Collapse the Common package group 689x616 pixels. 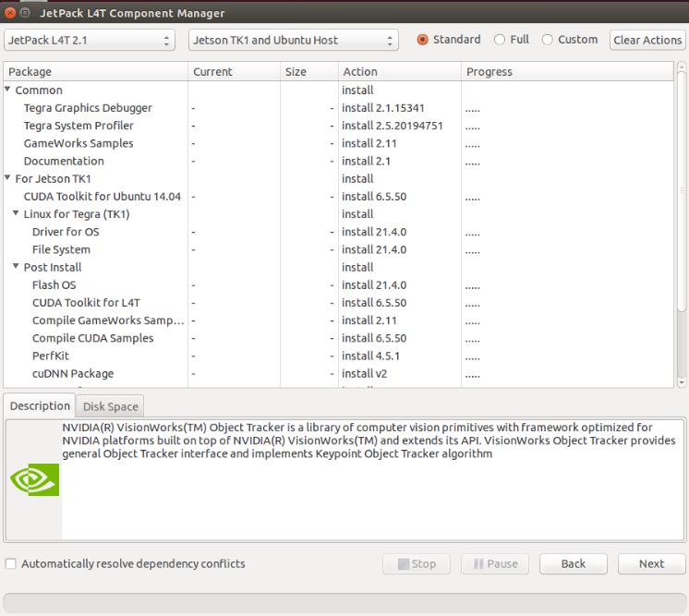[7, 90]
